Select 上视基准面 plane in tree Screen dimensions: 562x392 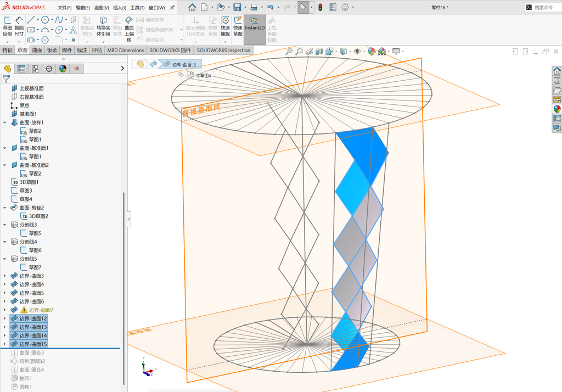tap(31, 88)
